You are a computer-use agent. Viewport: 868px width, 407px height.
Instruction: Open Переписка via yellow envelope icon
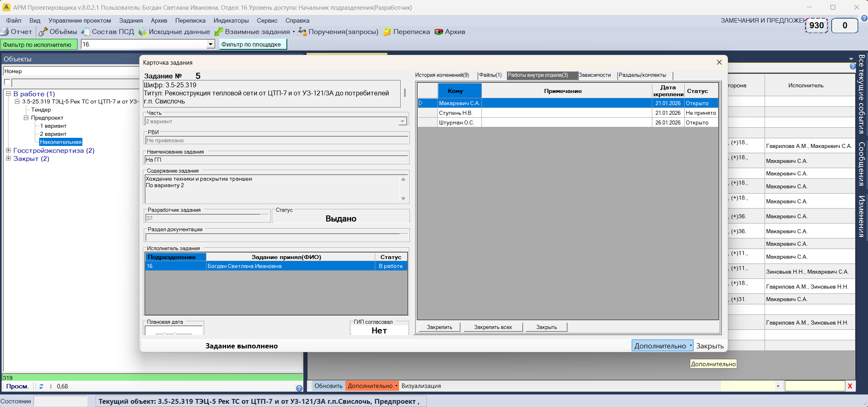[x=387, y=32]
